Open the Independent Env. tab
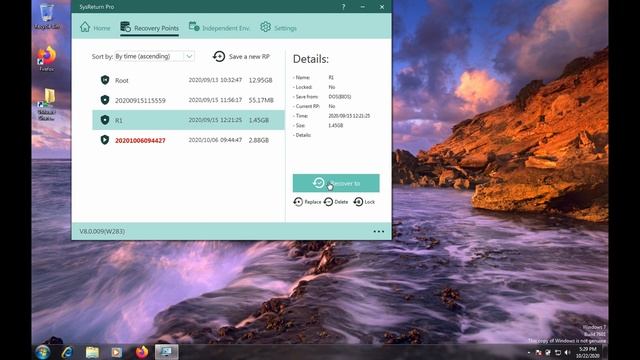 pyautogui.click(x=219, y=27)
